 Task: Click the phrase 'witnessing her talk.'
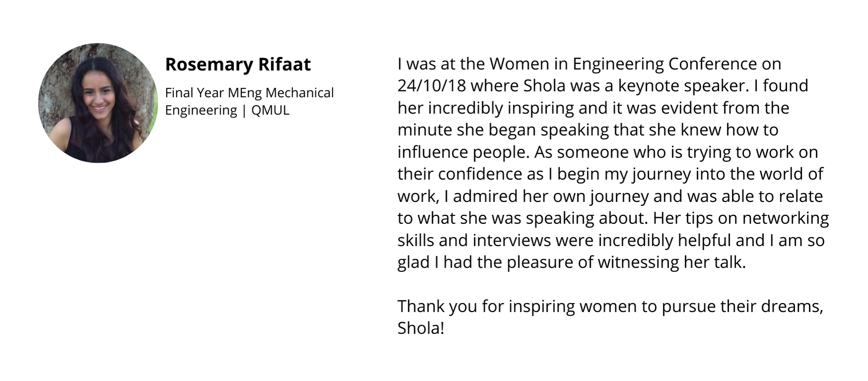(x=672, y=262)
